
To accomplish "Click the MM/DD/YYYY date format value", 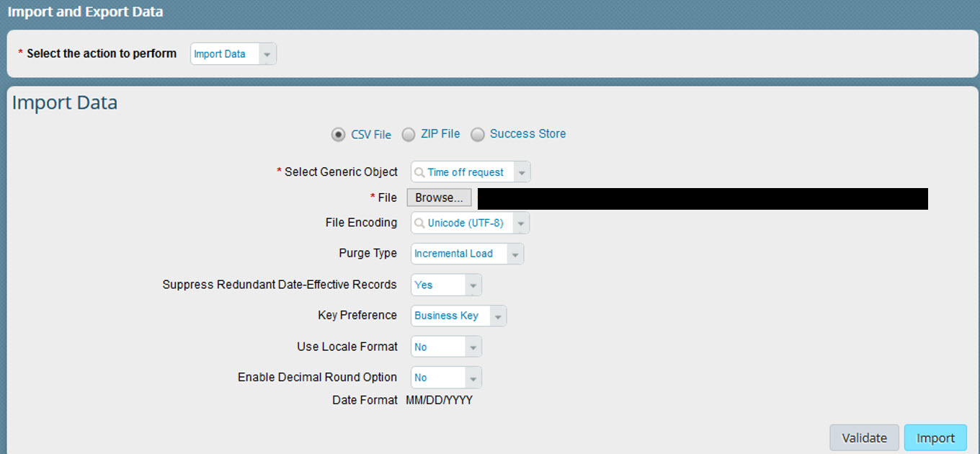I will [x=440, y=400].
